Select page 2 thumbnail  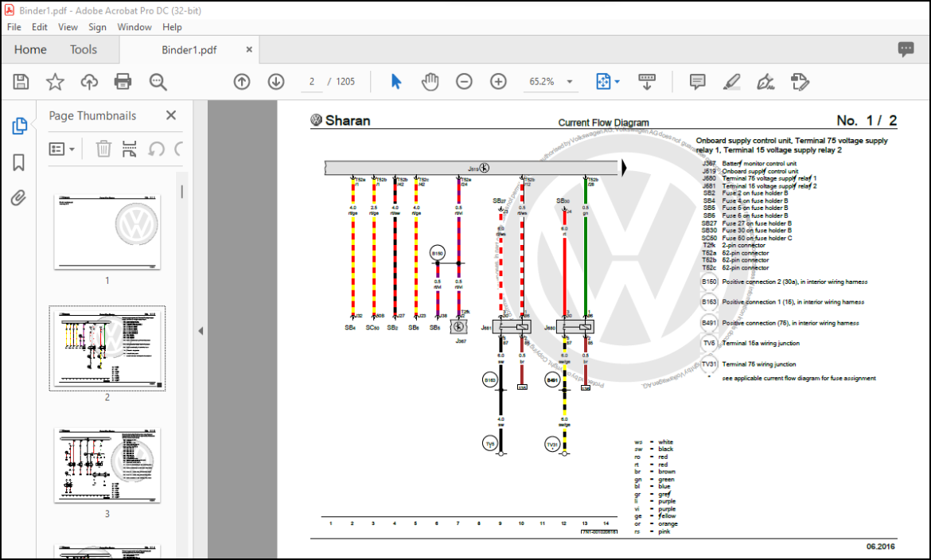tap(107, 348)
